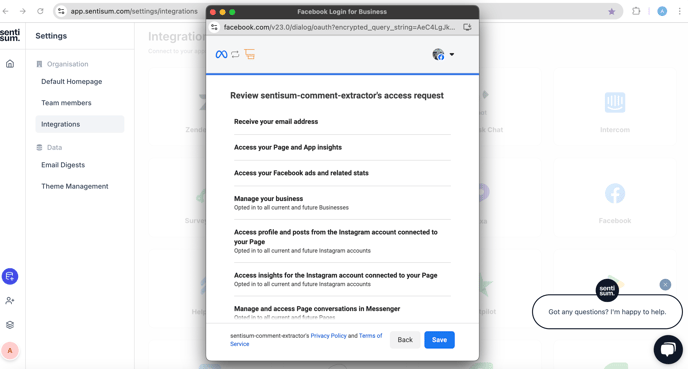Save the Facebook access request
Screen dimensions: 688x369
[x=439, y=340]
